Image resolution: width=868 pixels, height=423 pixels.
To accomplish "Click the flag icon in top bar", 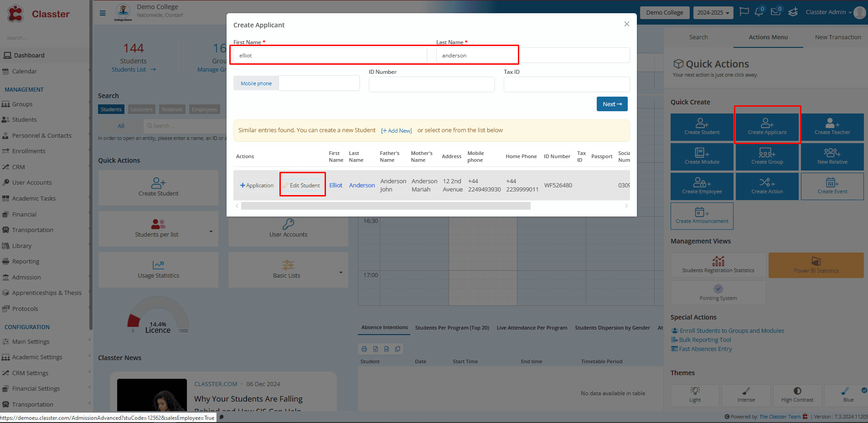I will click(744, 12).
